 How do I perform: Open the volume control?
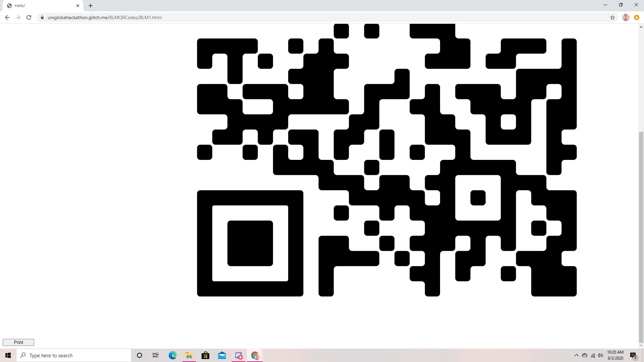click(x=600, y=355)
